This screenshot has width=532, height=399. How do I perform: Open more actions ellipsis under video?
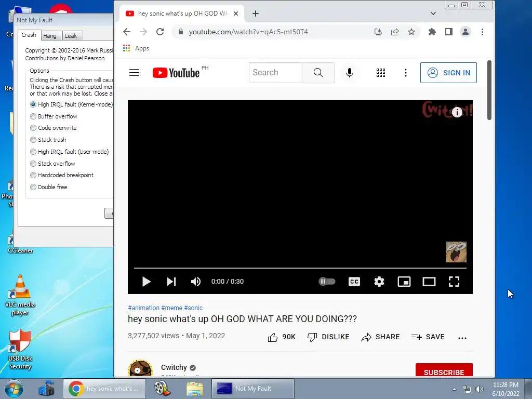point(462,338)
